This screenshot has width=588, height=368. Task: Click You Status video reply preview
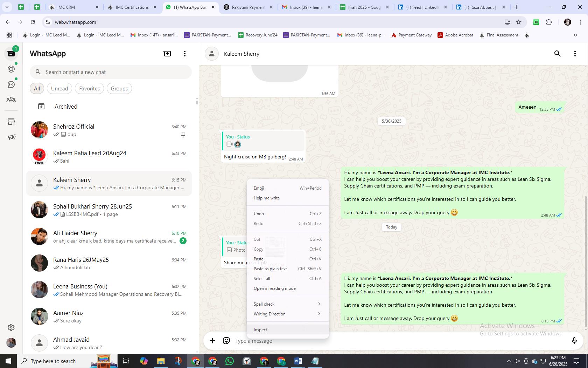(x=263, y=141)
